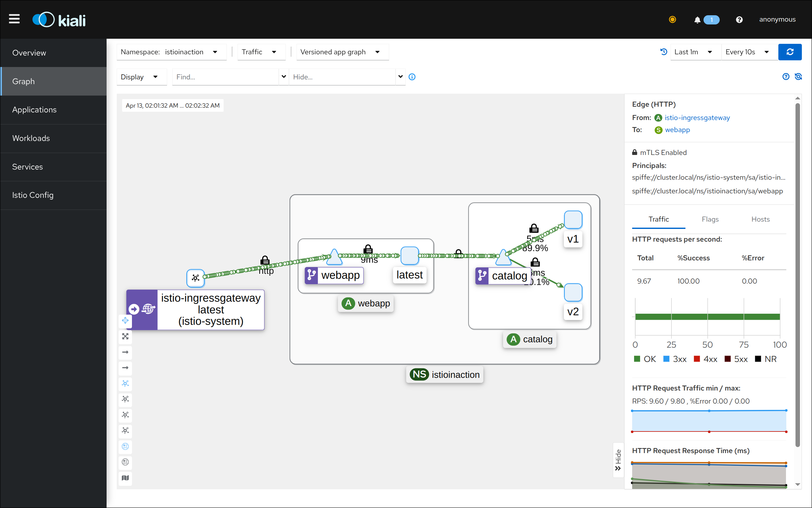Click the lock icon above the 9ms edge
Screen dimensions: 812x508
coord(368,249)
